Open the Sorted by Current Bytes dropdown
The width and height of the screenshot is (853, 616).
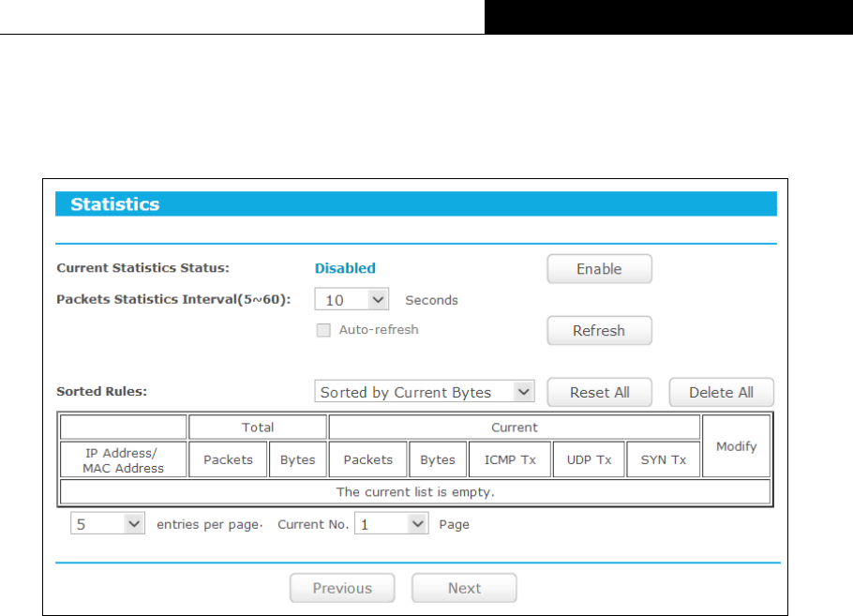[x=425, y=392]
